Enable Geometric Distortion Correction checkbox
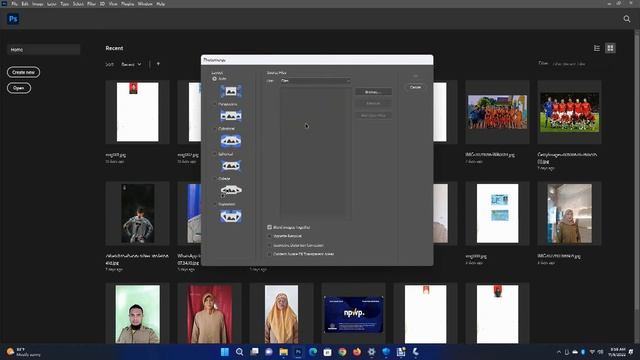 (x=269, y=245)
